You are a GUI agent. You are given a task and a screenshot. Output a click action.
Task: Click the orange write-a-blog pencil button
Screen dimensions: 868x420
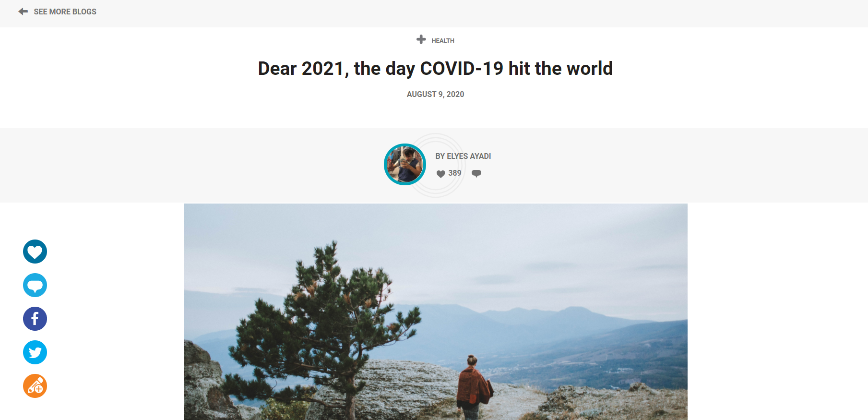pyautogui.click(x=35, y=386)
